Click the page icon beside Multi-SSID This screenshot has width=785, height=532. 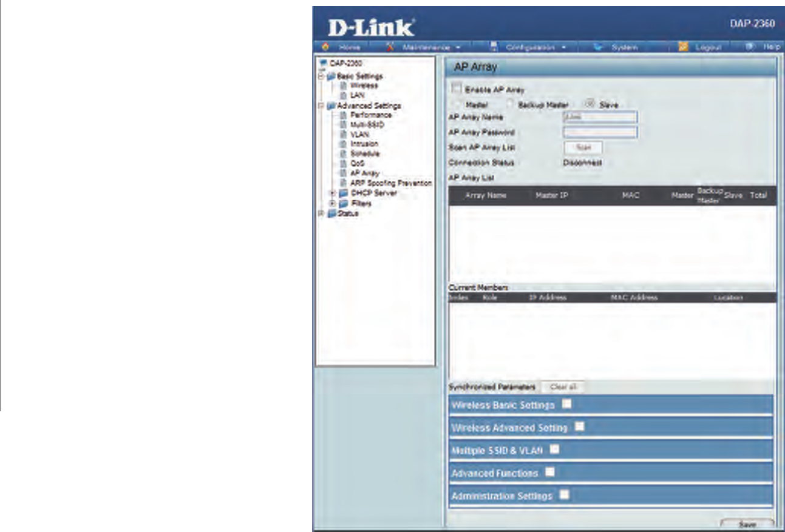(343, 125)
